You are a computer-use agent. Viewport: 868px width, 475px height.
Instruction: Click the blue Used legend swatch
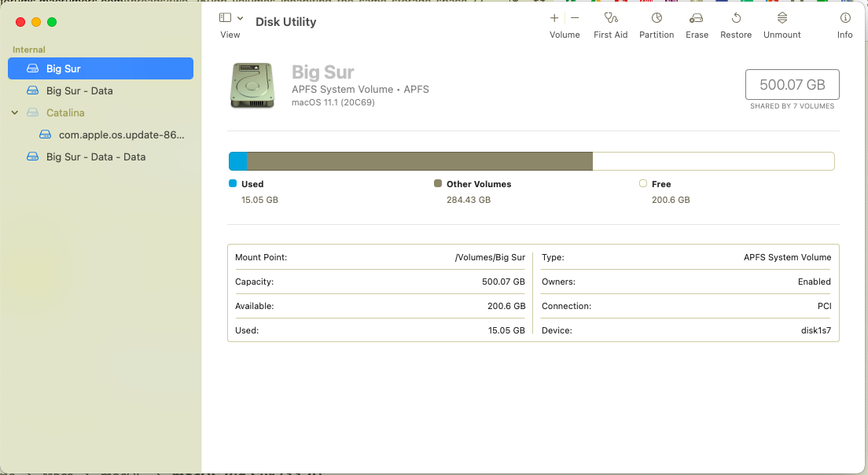click(233, 183)
